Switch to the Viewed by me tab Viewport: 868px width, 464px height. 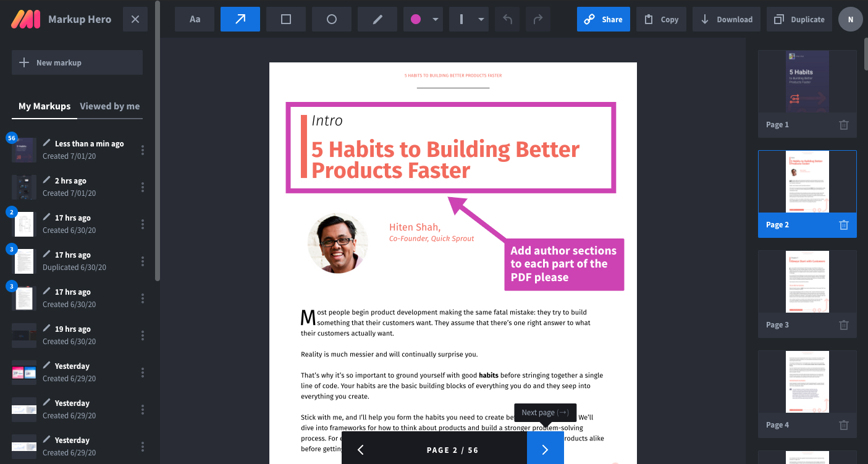pos(110,106)
